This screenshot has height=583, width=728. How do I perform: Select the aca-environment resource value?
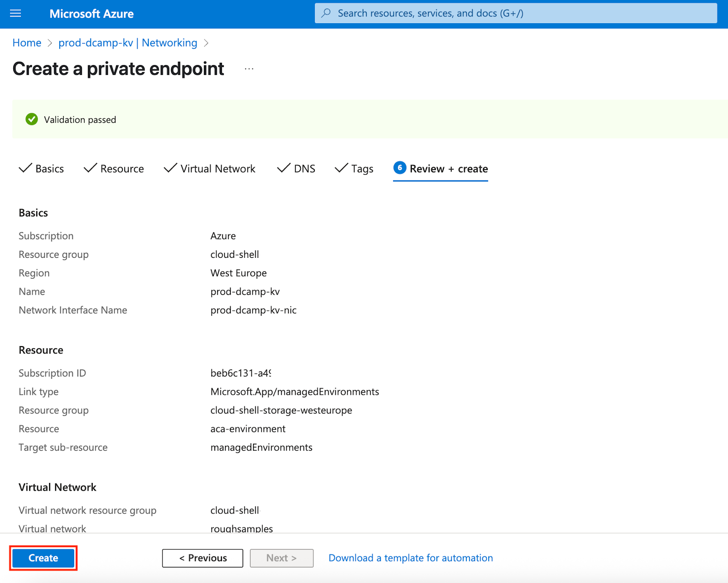248,429
